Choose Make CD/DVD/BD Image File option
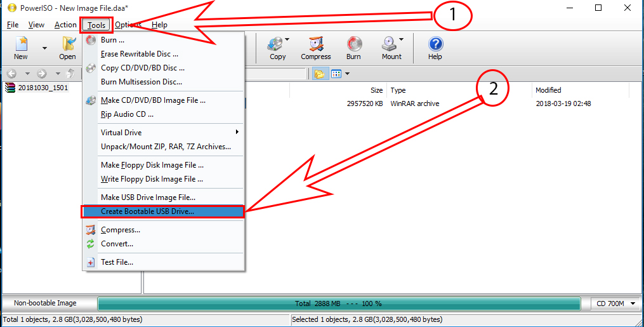The width and height of the screenshot is (644, 327). (x=153, y=100)
